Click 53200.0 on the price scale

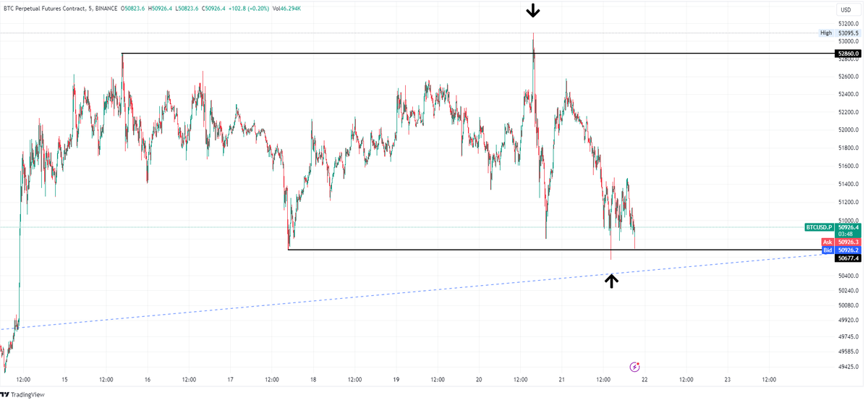848,23
